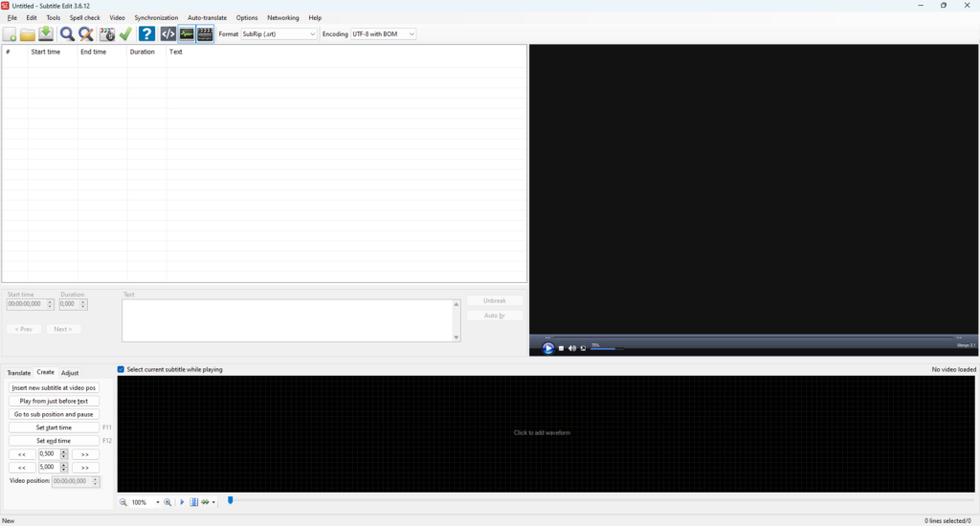Toggle video player toolbar icon
Viewport: 980px width, 526px height.
205,34
